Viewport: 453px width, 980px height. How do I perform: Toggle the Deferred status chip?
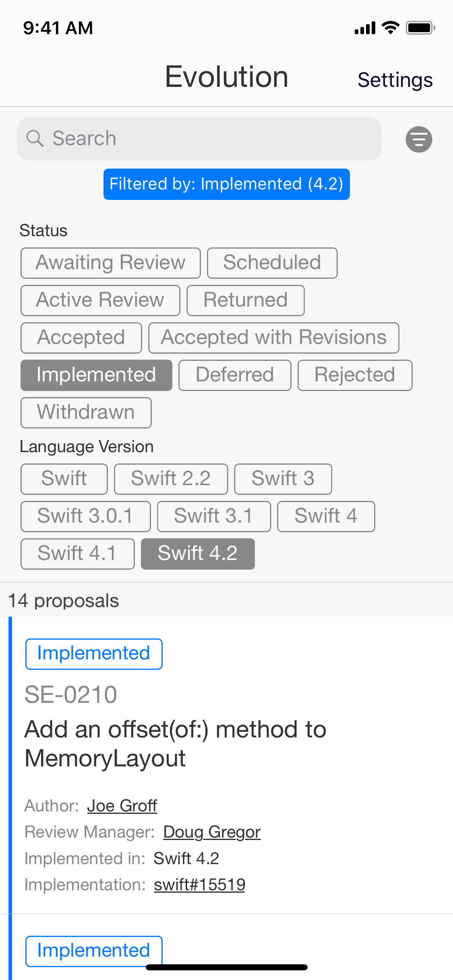click(235, 375)
